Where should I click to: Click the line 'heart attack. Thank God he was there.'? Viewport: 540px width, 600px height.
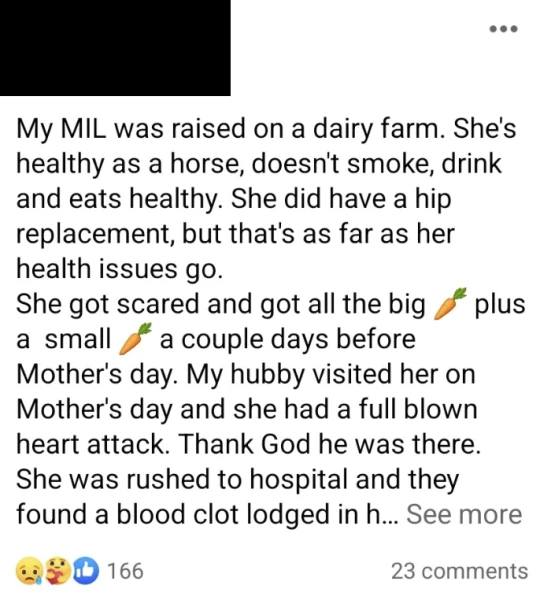pos(248,444)
